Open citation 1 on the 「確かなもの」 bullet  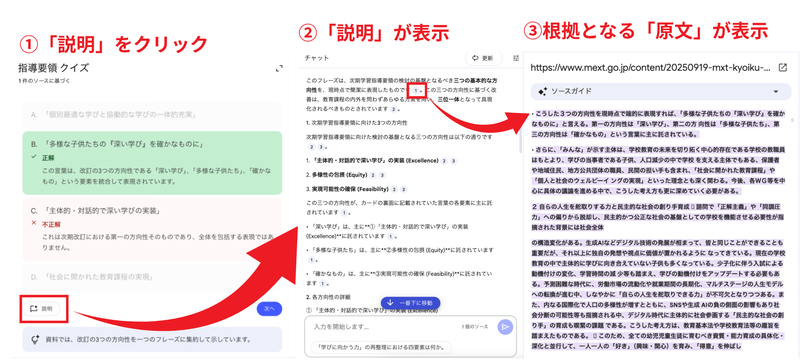pyautogui.click(x=323, y=283)
